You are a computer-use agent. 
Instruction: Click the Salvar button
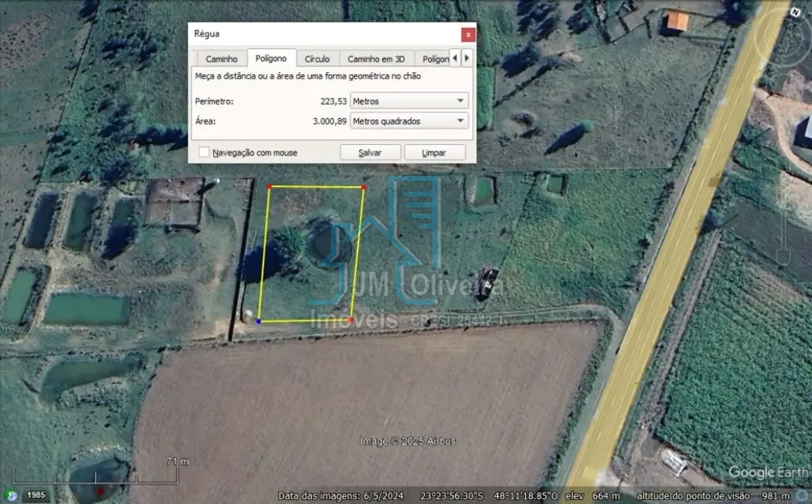pyautogui.click(x=370, y=152)
